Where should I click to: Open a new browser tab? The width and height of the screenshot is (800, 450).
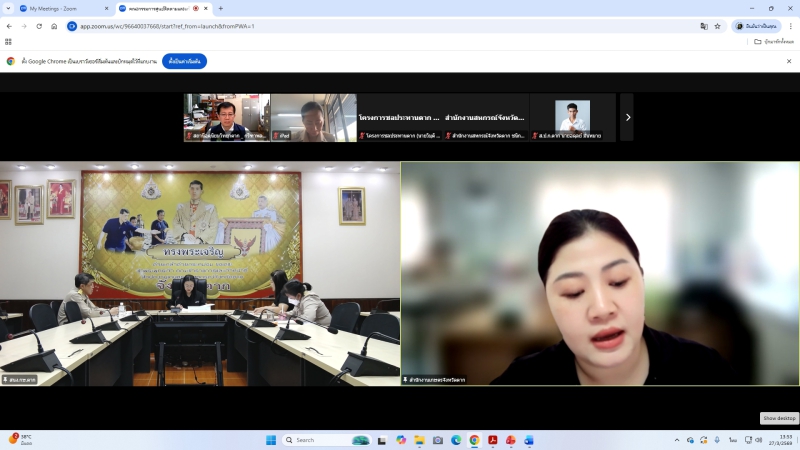coord(220,8)
